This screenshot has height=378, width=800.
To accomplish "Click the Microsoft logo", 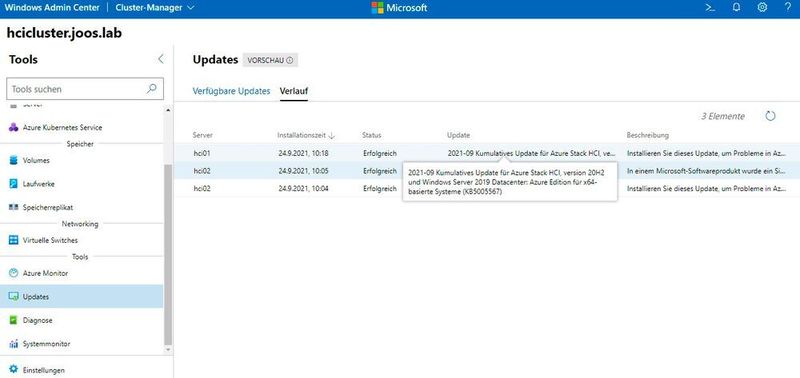I will (x=399, y=8).
